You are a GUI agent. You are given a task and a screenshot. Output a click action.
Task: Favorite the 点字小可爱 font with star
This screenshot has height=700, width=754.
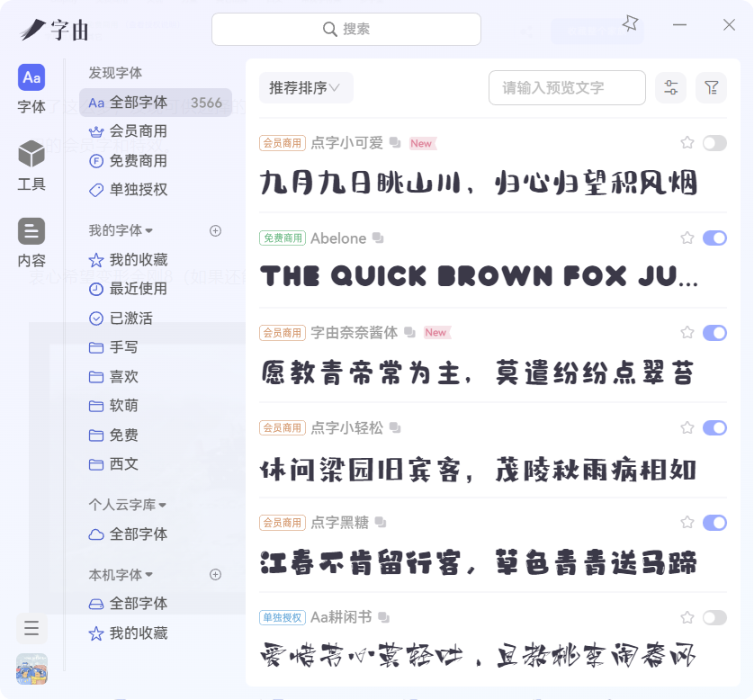[687, 143]
